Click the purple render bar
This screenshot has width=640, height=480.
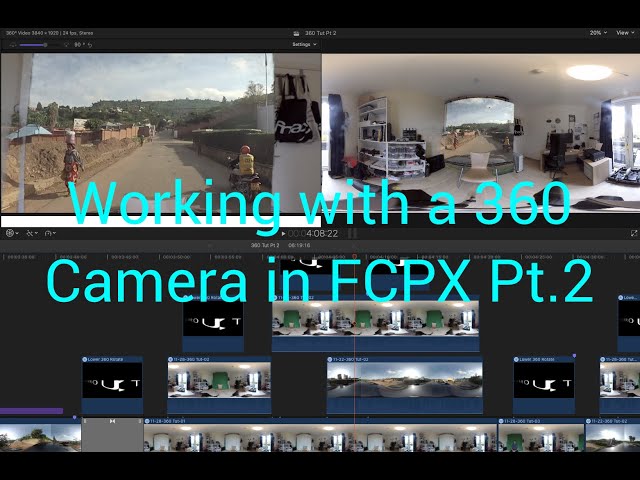point(31,411)
